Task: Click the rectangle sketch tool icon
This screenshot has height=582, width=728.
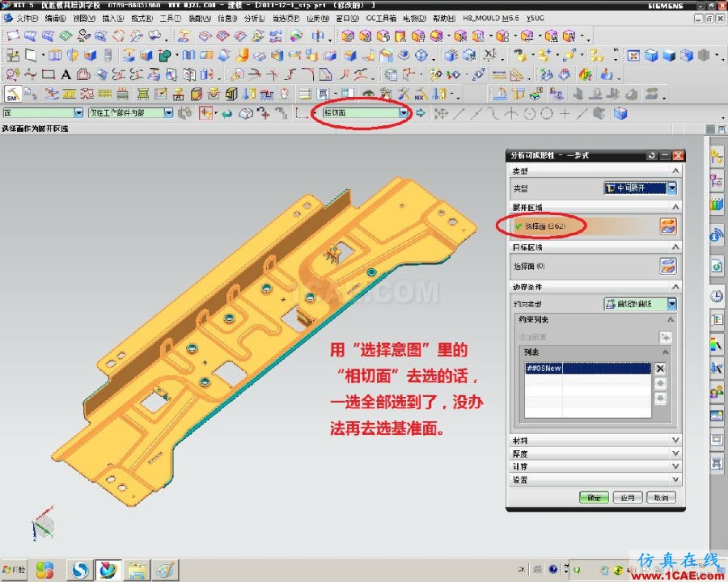Action: [x=49, y=74]
